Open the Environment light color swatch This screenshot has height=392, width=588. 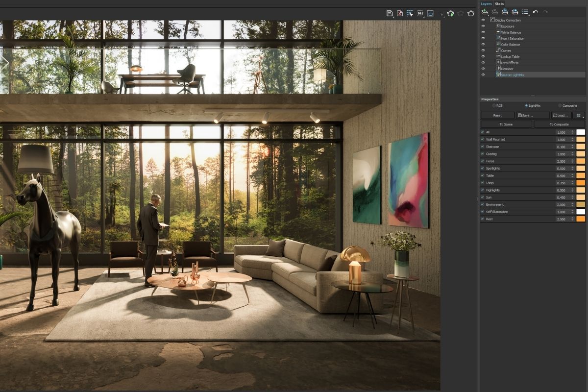point(581,204)
